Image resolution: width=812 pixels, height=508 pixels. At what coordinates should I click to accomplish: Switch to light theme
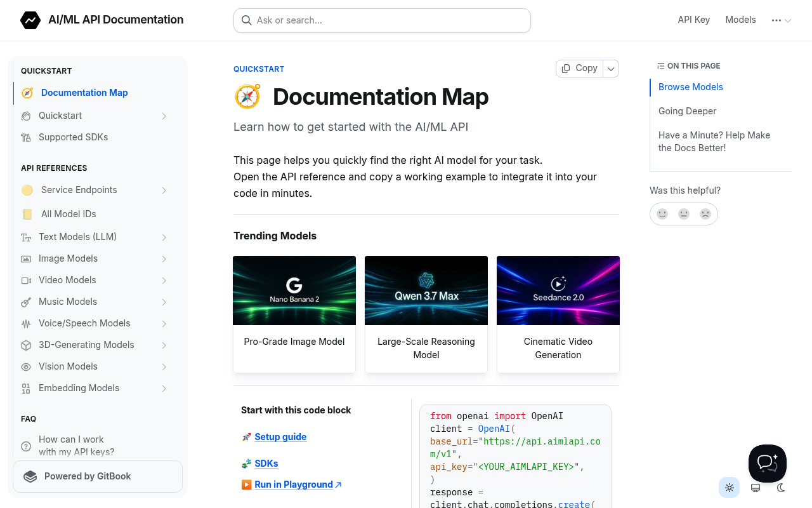(730, 488)
